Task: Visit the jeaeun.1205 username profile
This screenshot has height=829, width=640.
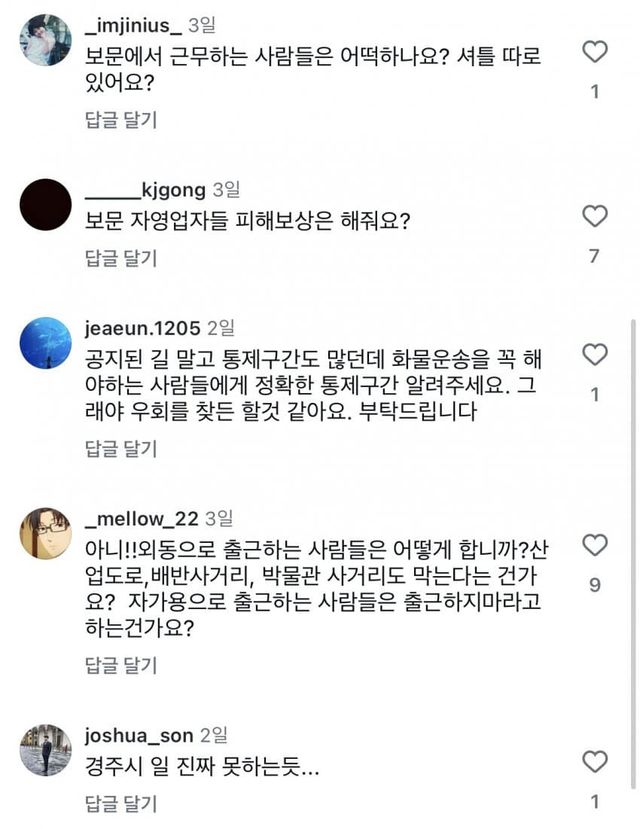Action: pos(143,326)
